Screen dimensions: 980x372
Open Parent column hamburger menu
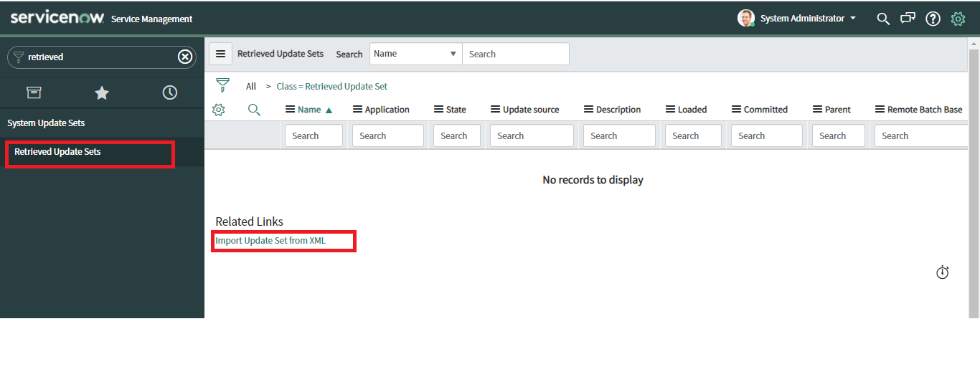tap(818, 110)
